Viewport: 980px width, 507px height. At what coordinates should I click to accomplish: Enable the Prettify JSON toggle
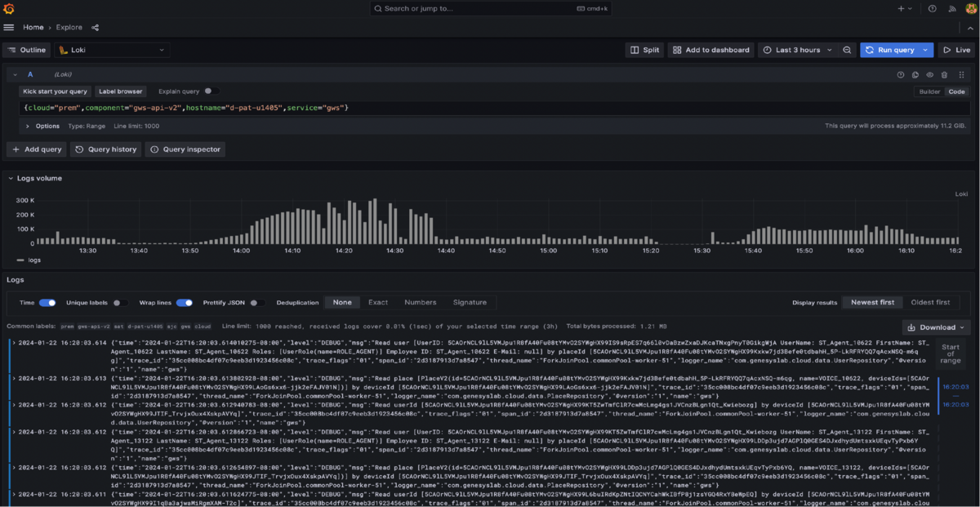pos(256,302)
